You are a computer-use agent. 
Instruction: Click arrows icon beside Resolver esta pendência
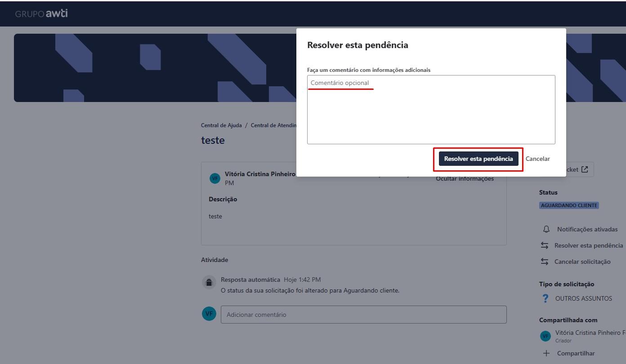click(x=545, y=245)
